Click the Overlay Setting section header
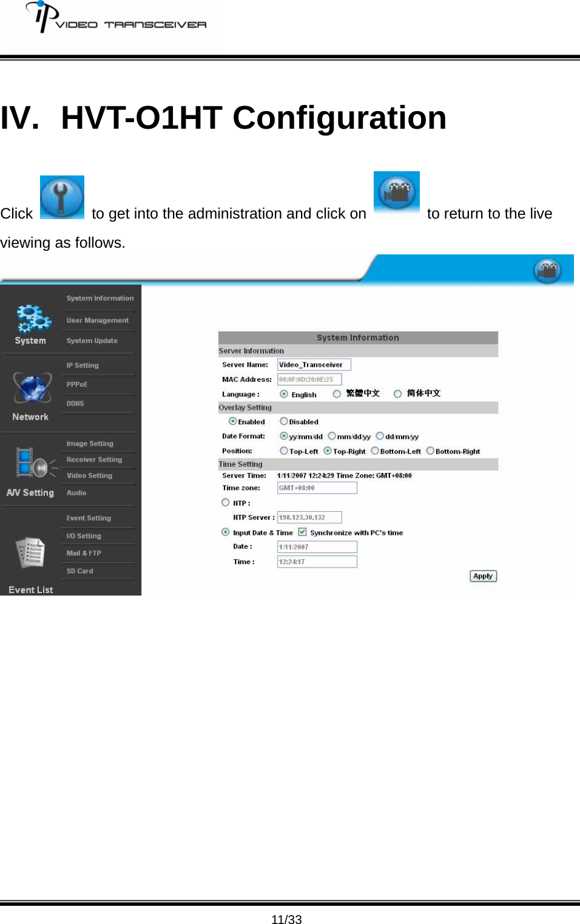 pyautogui.click(x=358, y=407)
